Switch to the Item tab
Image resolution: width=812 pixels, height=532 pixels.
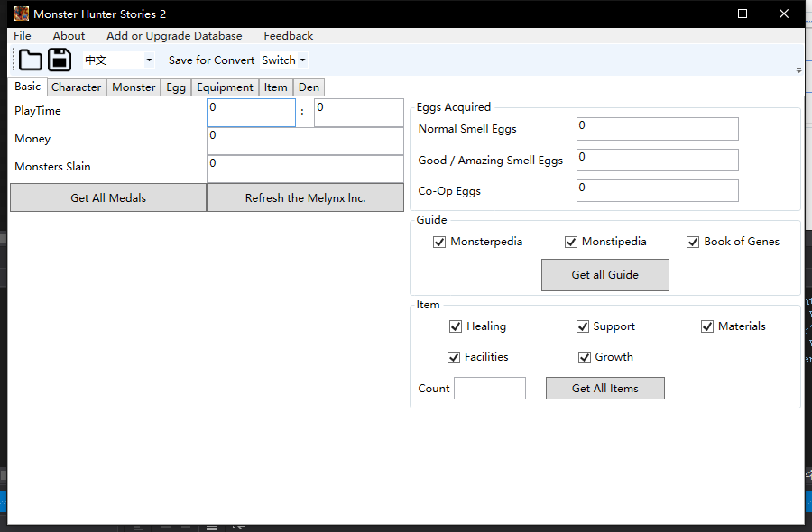tap(275, 87)
